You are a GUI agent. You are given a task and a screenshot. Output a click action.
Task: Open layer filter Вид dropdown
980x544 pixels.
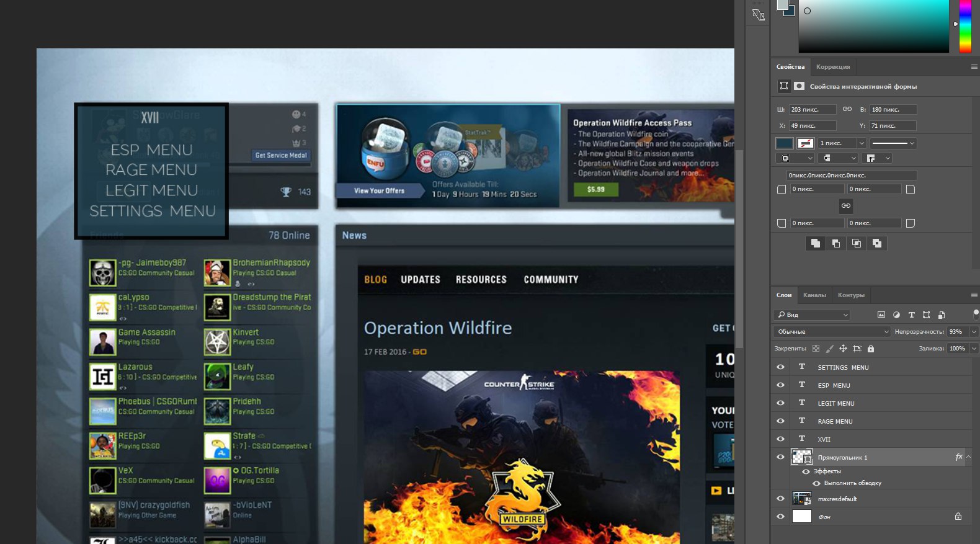[812, 314]
